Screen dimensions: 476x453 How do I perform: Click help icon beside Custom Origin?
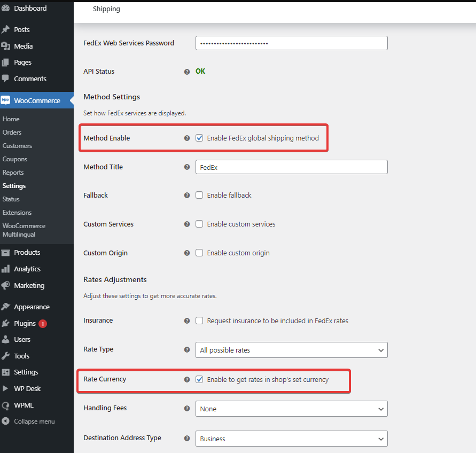point(187,253)
